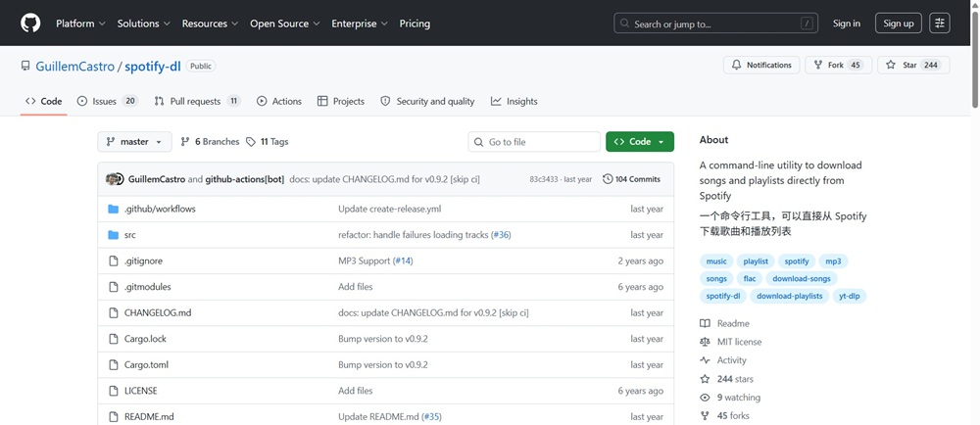Open the green Code dropdown button
This screenshot has width=980, height=425.
coord(640,142)
